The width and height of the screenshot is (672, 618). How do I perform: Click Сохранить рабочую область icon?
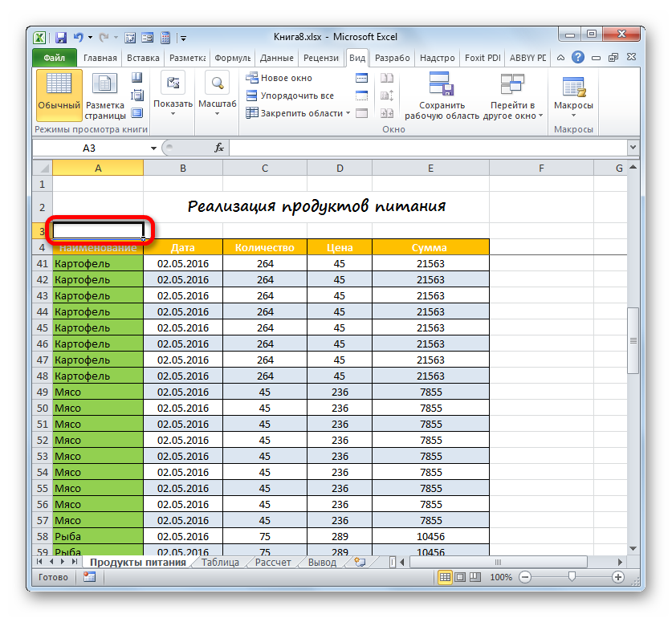pyautogui.click(x=442, y=96)
